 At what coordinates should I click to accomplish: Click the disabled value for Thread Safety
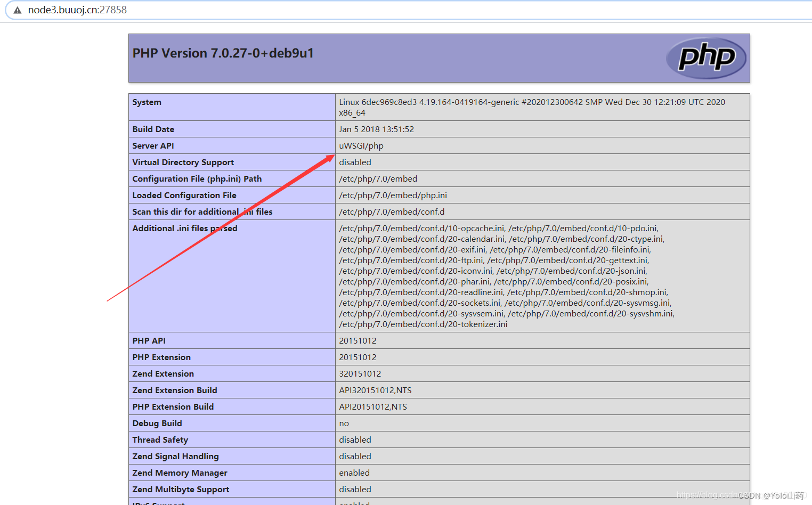[x=355, y=440]
